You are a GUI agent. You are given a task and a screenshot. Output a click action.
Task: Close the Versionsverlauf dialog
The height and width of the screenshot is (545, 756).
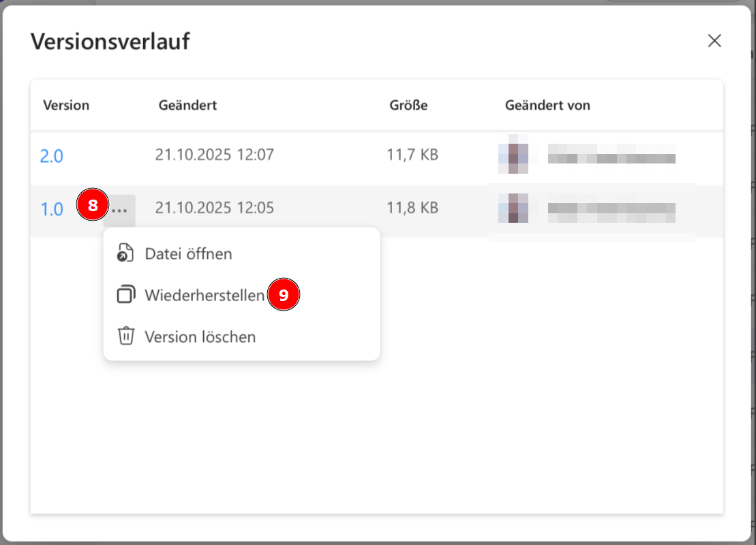pyautogui.click(x=714, y=41)
